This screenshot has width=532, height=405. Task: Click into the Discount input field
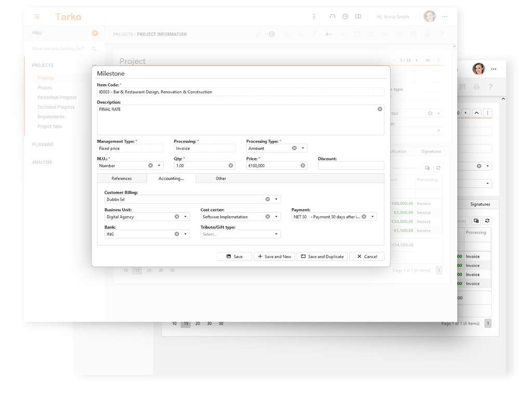tap(351, 166)
